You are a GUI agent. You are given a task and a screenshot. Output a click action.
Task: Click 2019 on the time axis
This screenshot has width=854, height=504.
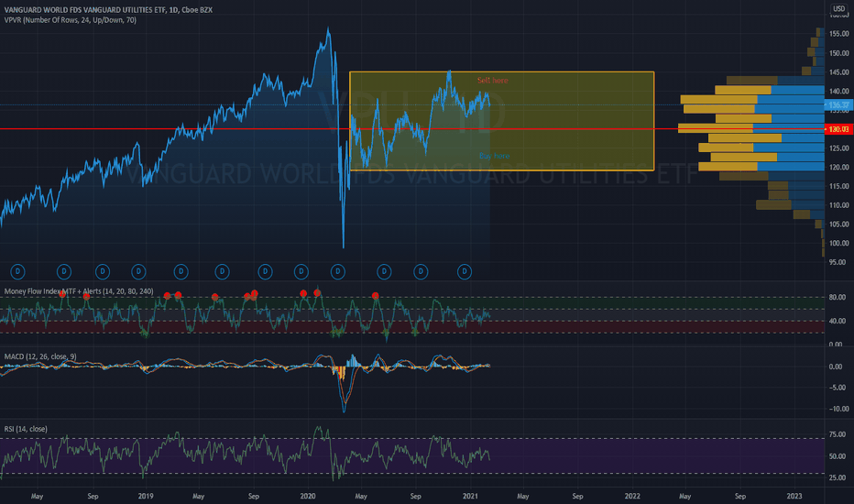[x=146, y=497]
